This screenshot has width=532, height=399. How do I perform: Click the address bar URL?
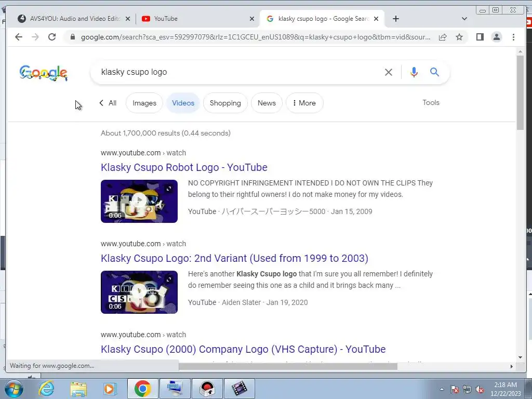tap(256, 37)
